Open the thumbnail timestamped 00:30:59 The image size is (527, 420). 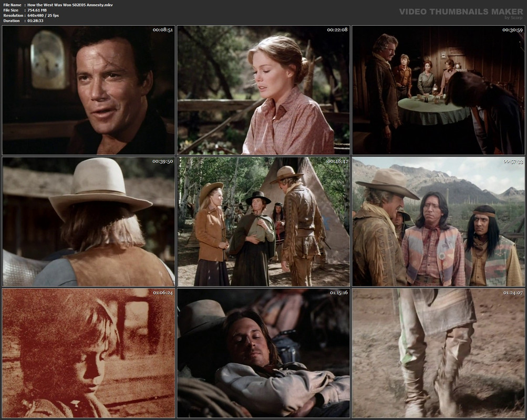tap(438, 90)
